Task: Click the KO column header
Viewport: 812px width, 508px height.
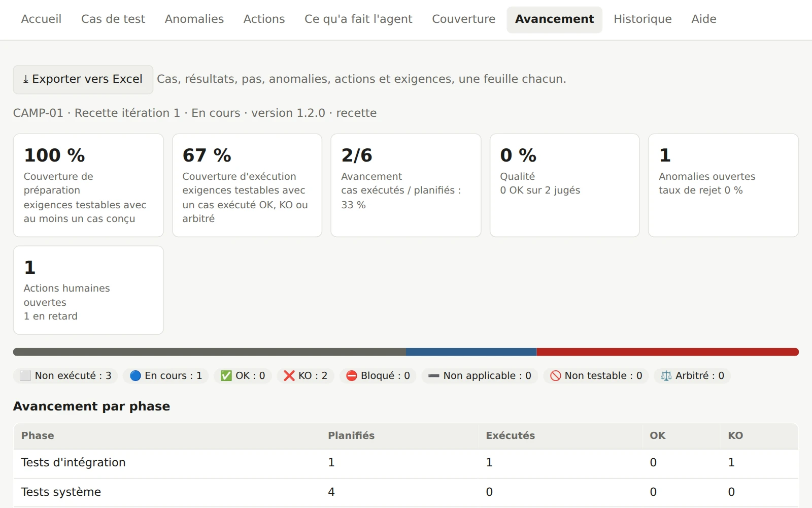Action: pos(735,436)
